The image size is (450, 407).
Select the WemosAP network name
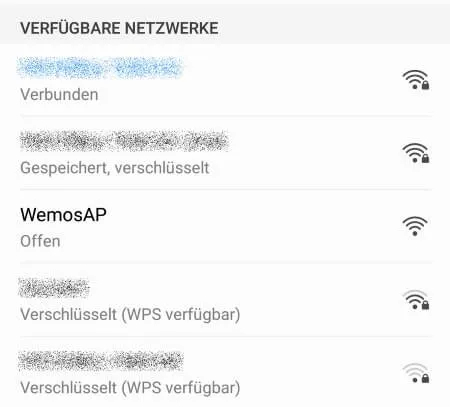[63, 215]
